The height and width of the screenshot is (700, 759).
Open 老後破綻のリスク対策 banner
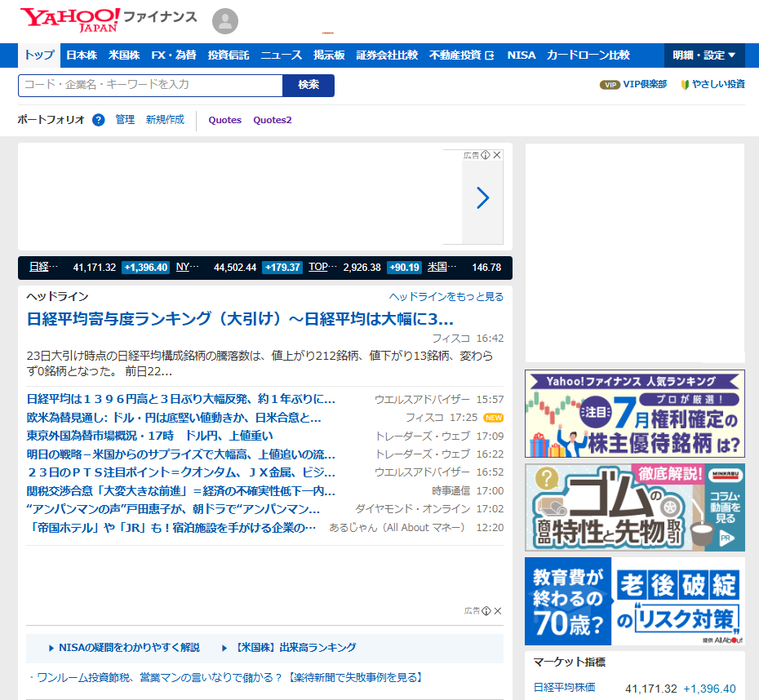point(635,601)
